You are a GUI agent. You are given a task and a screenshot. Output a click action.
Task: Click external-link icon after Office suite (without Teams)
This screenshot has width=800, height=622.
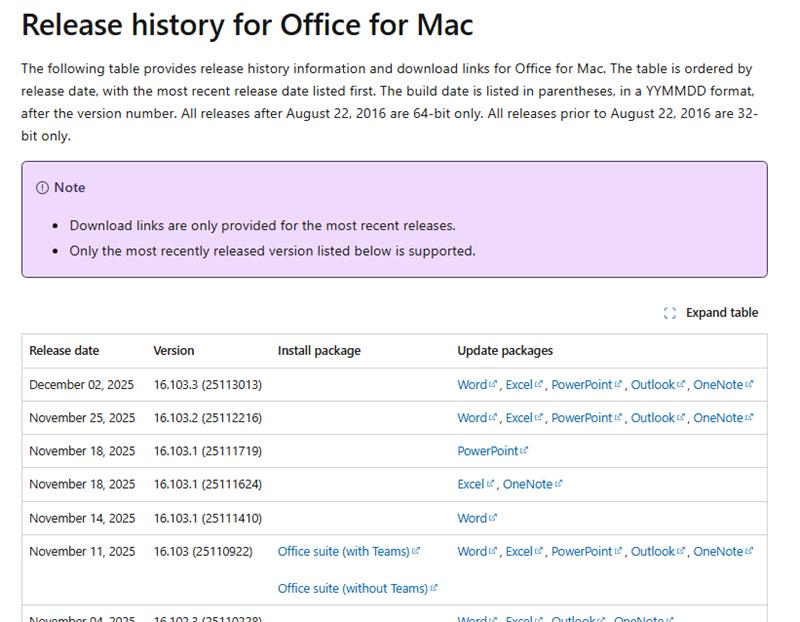pyautogui.click(x=434, y=587)
